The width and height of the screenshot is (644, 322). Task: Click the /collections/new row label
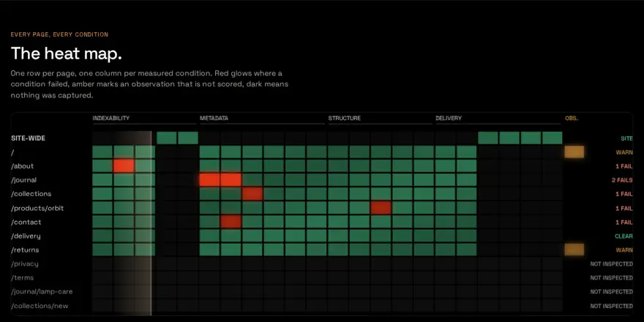coord(40,306)
